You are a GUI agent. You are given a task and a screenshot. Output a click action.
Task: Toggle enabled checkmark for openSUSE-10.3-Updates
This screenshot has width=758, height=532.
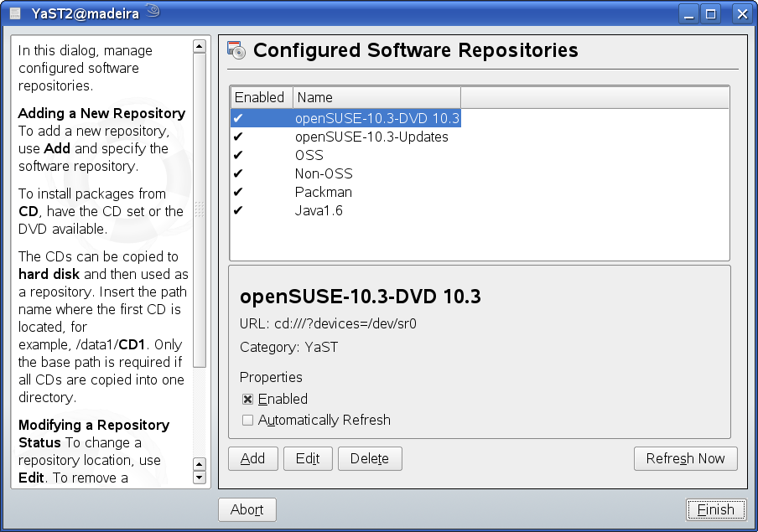pyautogui.click(x=238, y=137)
